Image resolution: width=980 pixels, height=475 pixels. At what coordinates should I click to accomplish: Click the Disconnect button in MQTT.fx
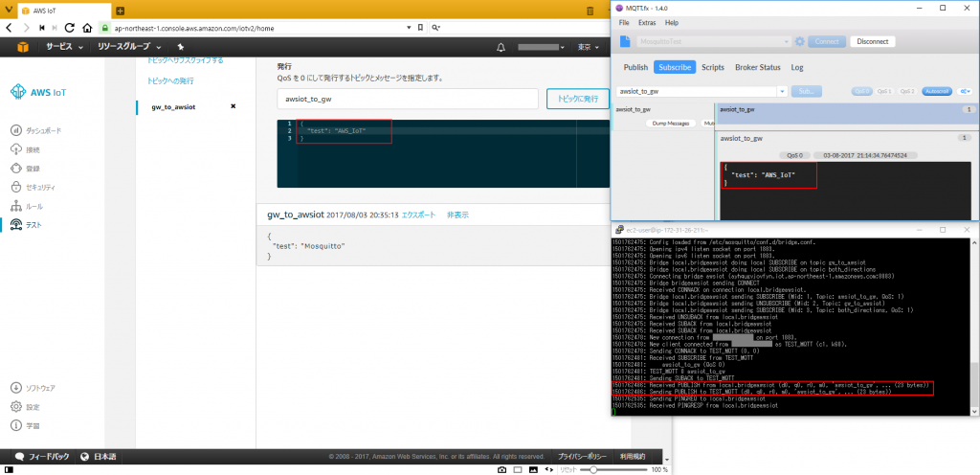[x=873, y=41]
